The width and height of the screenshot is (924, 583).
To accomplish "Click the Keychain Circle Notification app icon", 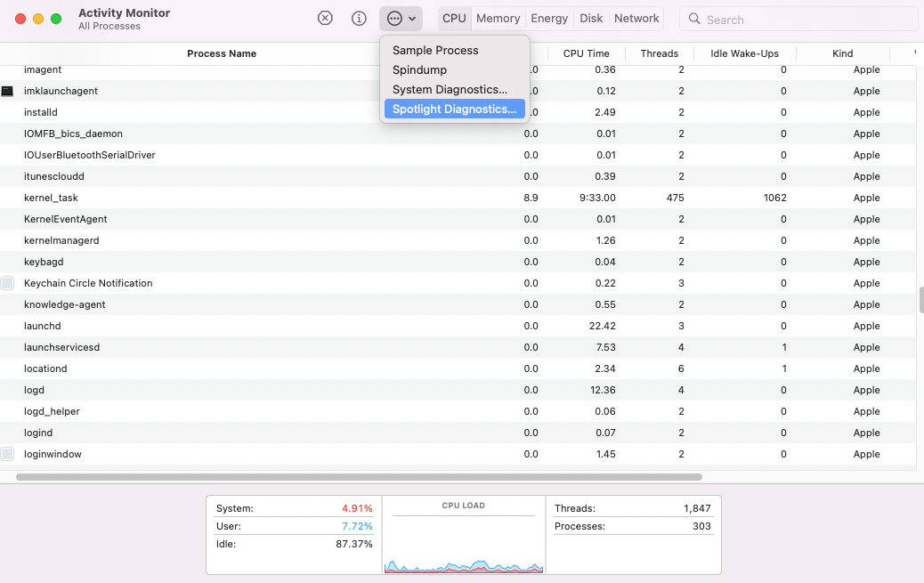I will pyautogui.click(x=7, y=283).
